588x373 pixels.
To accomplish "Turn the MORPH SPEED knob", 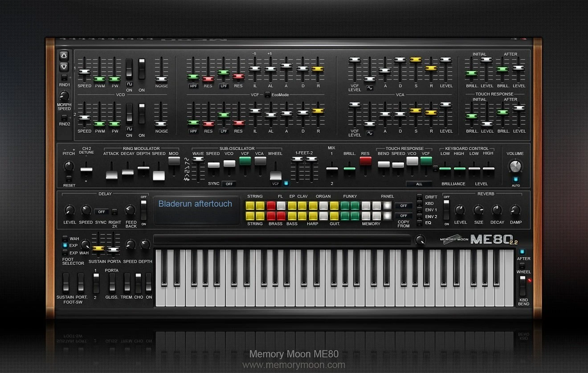I will 64,96.
